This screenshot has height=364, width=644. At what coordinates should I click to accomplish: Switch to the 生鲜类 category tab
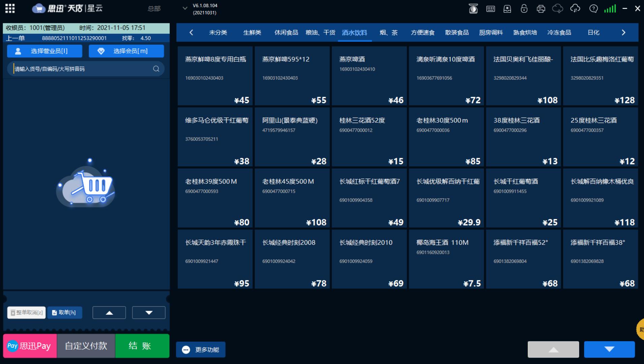coord(252,32)
